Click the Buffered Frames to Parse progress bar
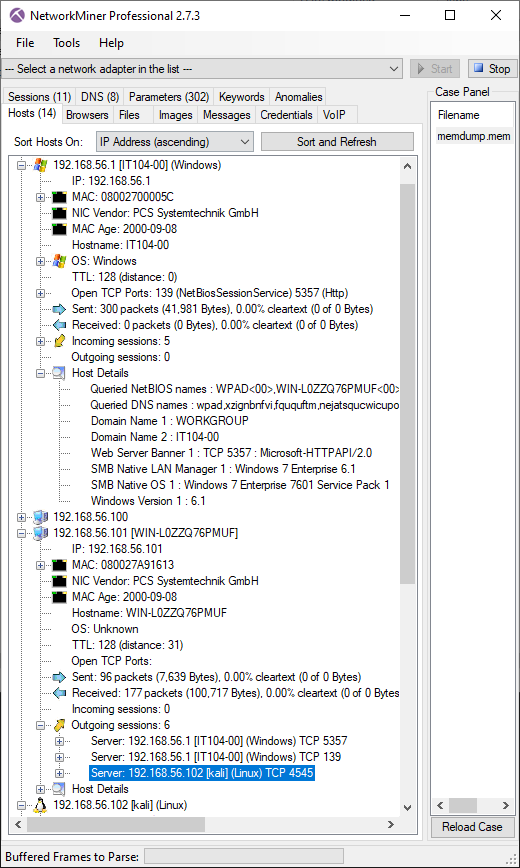This screenshot has height=868, width=520. click(244, 856)
